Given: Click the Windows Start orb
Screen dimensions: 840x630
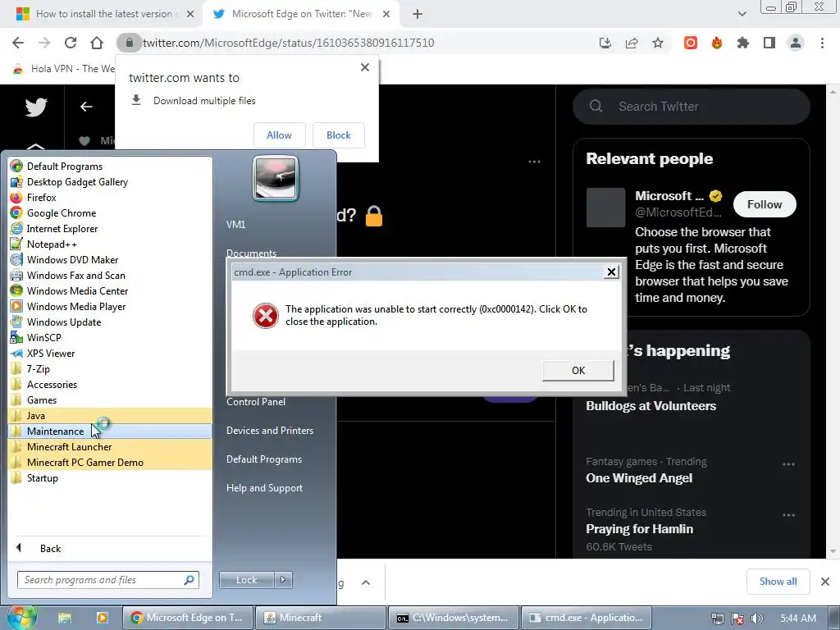Looking at the screenshot, I should (21, 617).
